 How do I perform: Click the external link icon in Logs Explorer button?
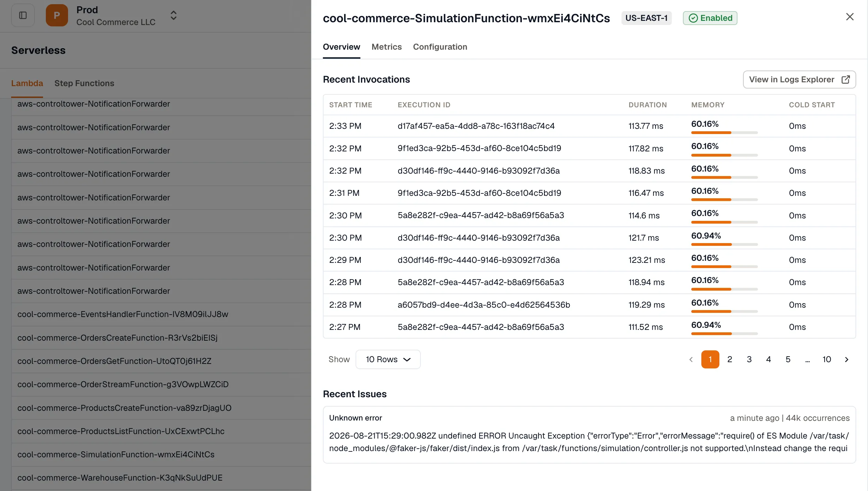coord(846,80)
